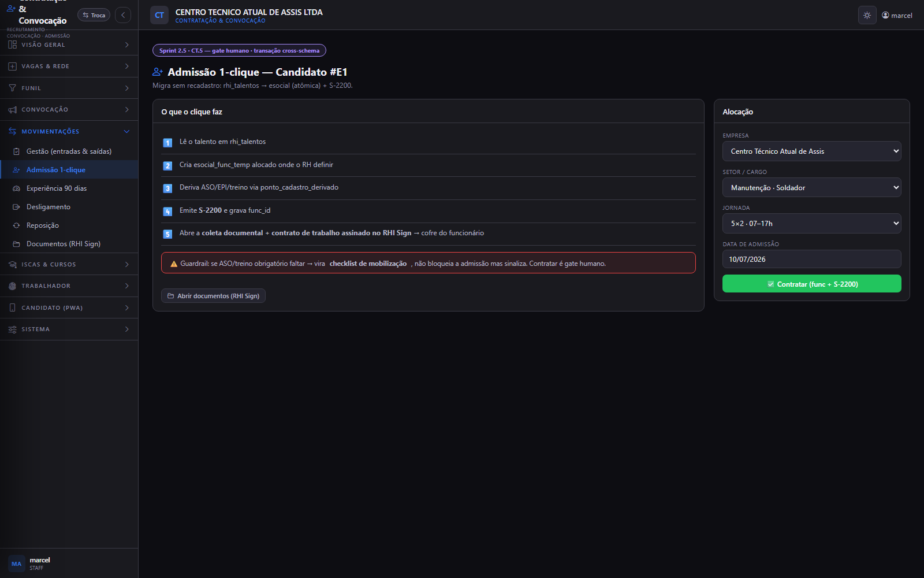This screenshot has height=578, width=924.
Task: Click the Candidato (PWA) phone icon
Action: (12, 308)
